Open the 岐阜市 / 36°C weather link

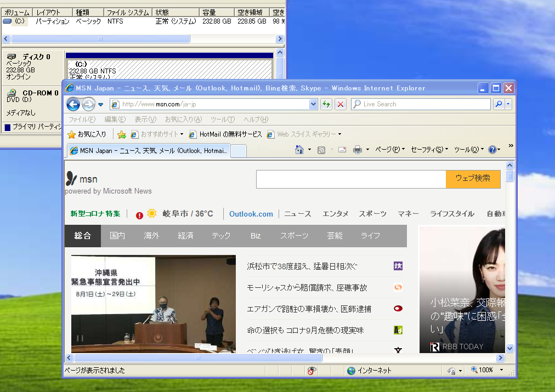[188, 214]
